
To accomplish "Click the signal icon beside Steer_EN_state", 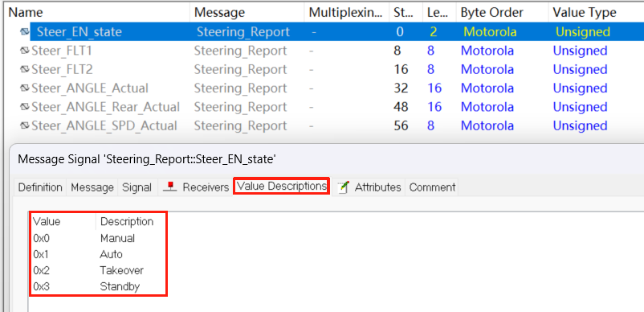I will click(x=25, y=31).
